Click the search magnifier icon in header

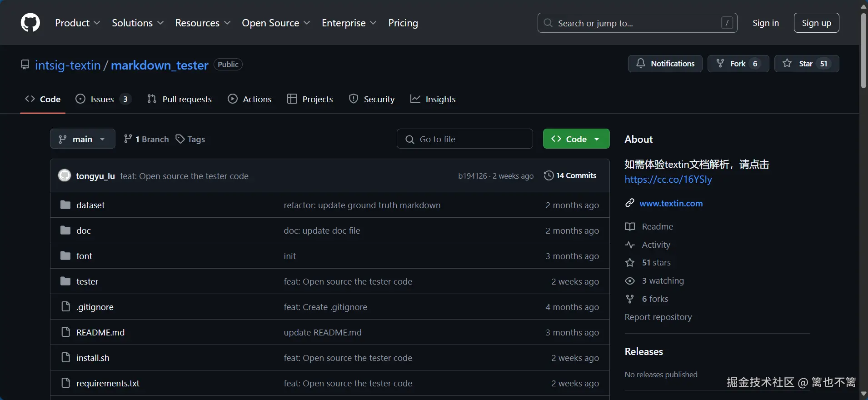tap(548, 23)
